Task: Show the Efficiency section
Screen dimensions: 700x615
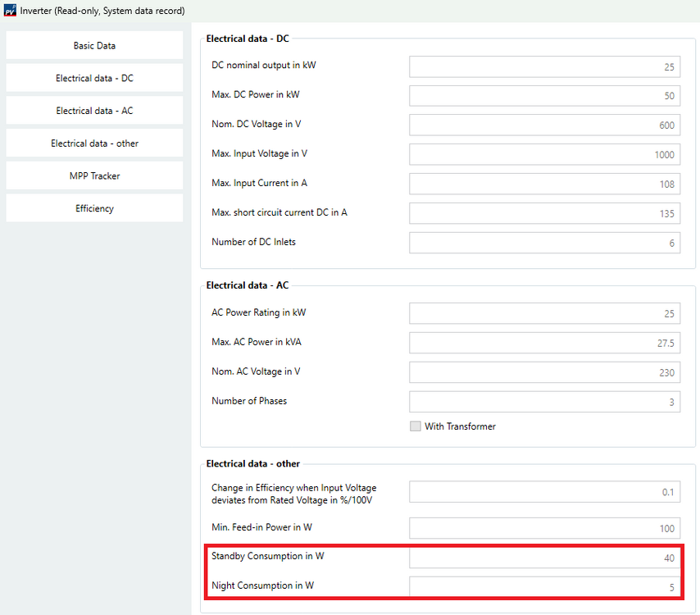Action: (94, 208)
